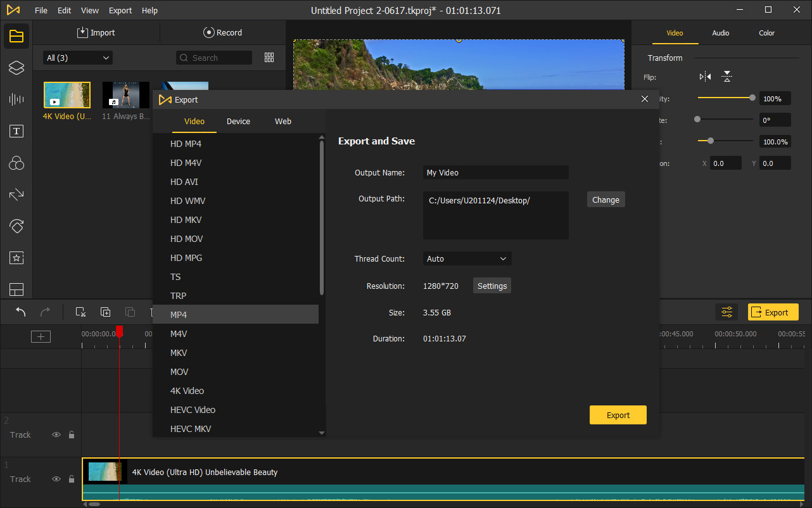Switch to the Device export tab
This screenshot has height=508, width=812.
[x=238, y=121]
